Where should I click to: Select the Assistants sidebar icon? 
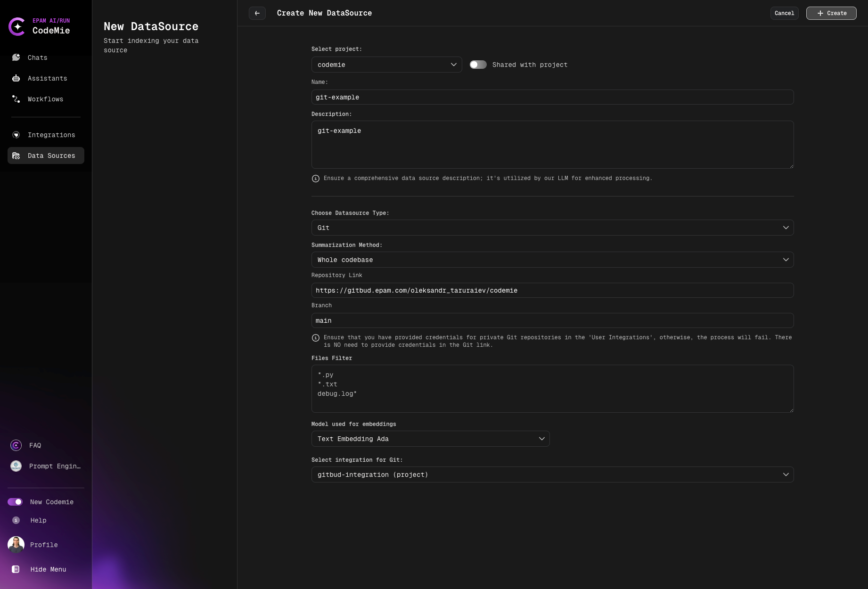click(x=16, y=78)
